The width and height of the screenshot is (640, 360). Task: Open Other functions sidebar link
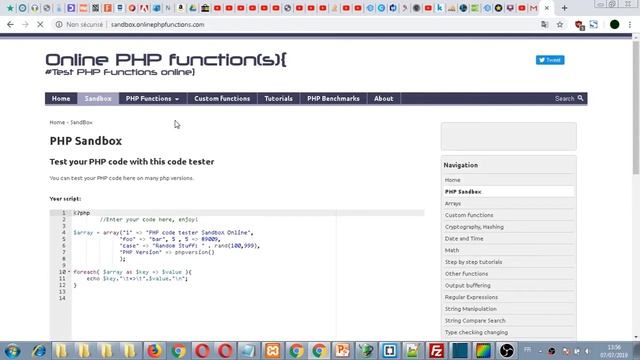(466, 274)
